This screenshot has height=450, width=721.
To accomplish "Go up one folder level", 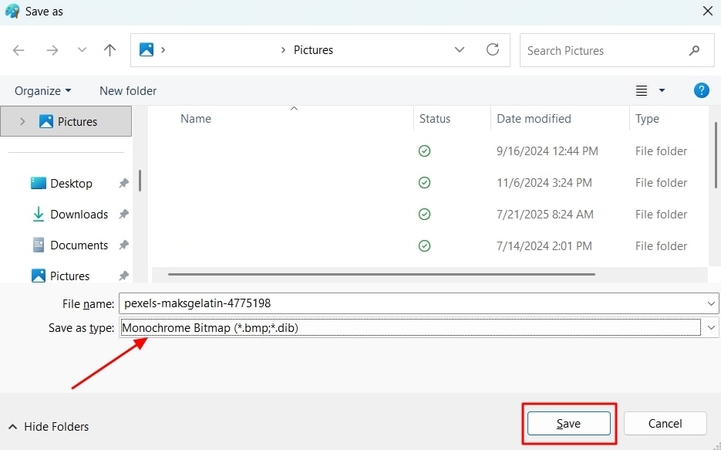I will (109, 50).
